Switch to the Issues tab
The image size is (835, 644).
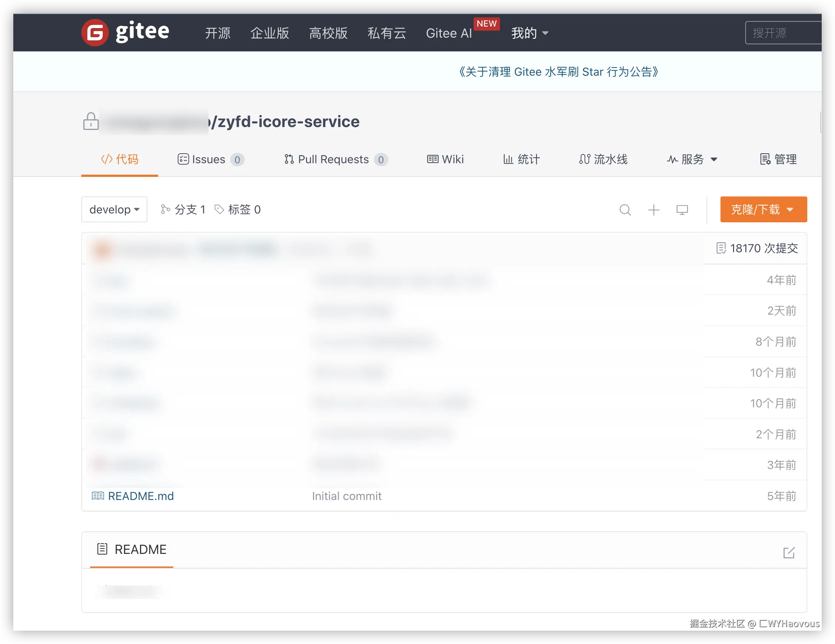click(x=210, y=160)
